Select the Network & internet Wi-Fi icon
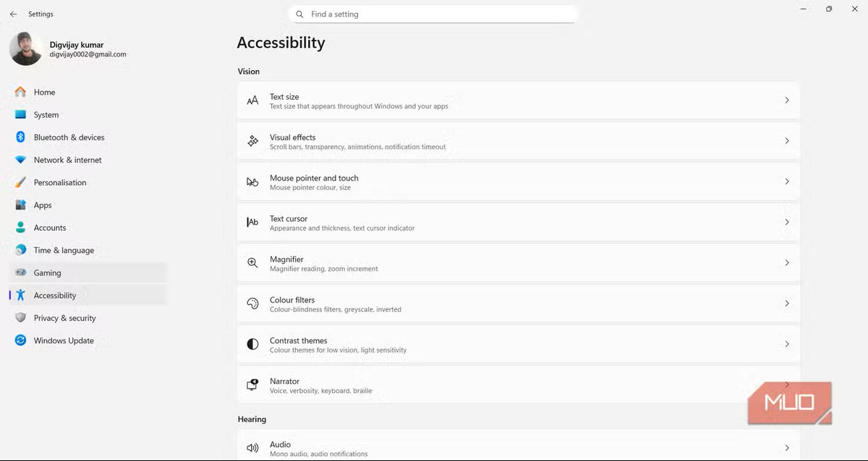This screenshot has width=868, height=461. [20, 160]
